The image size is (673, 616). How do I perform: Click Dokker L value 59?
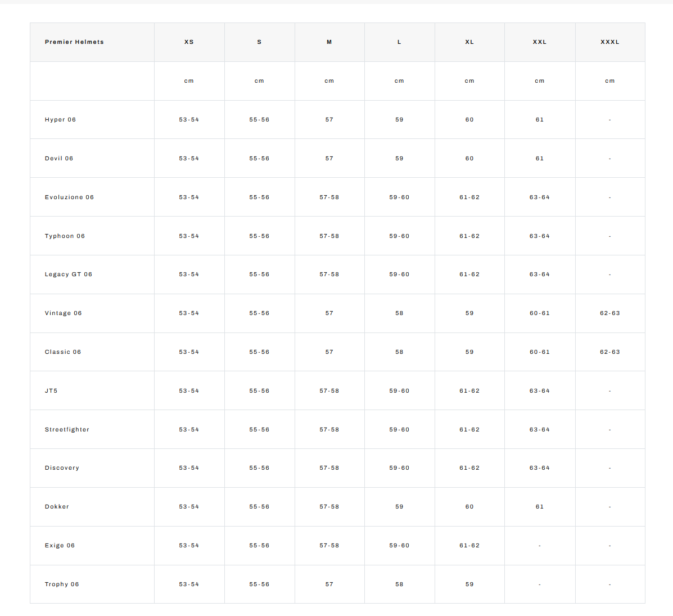399,506
